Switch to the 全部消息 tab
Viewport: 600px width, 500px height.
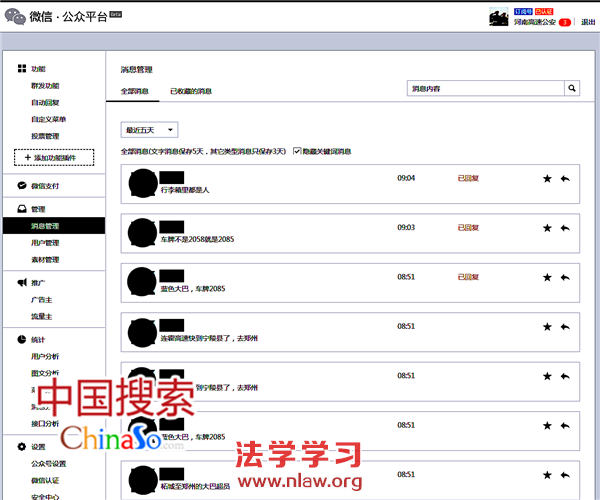coord(134,91)
